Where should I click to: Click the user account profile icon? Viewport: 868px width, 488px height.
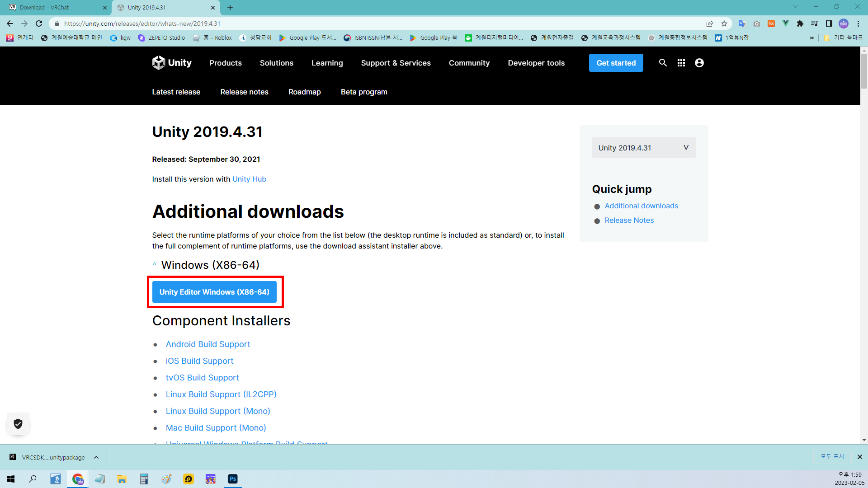(x=699, y=63)
